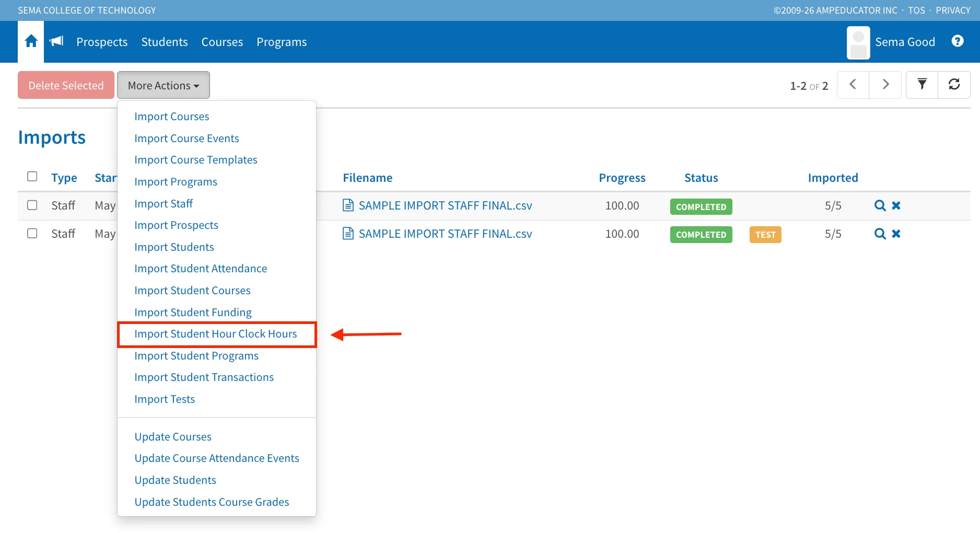
Task: Select Import Students entry
Action: tap(174, 247)
